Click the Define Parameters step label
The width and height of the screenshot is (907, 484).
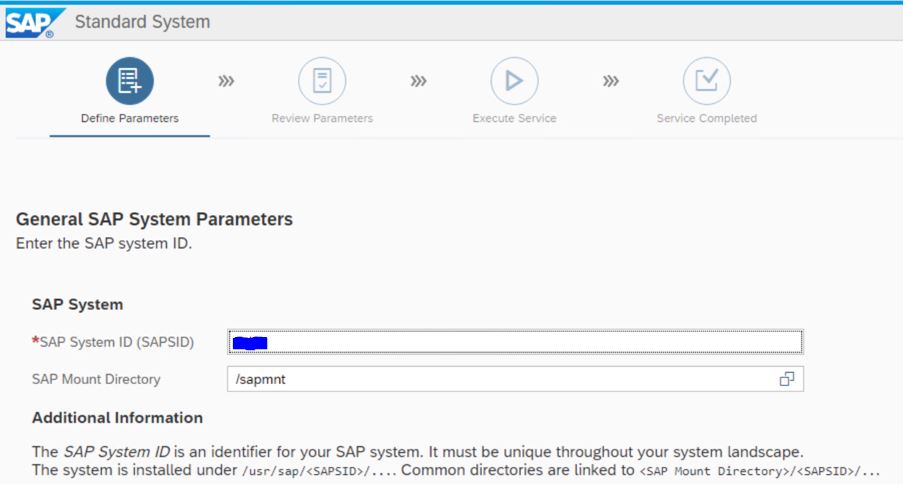pos(130,118)
